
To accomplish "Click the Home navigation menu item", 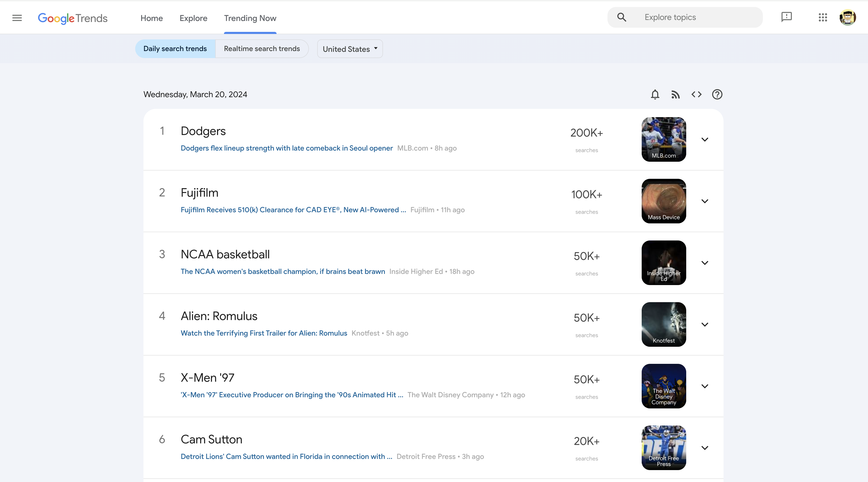I will (x=152, y=18).
